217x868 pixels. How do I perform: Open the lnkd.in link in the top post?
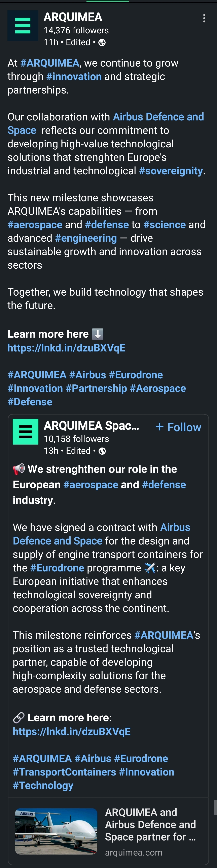point(66,348)
